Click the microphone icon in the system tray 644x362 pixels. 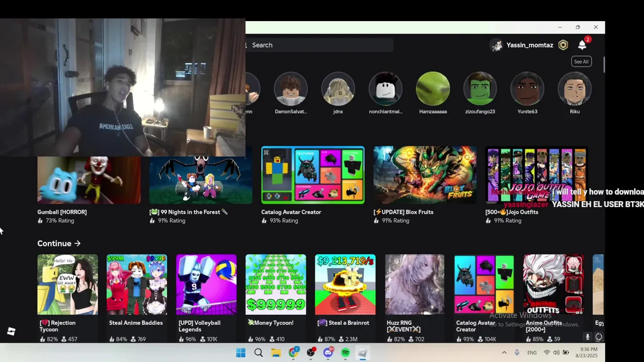[517, 353]
